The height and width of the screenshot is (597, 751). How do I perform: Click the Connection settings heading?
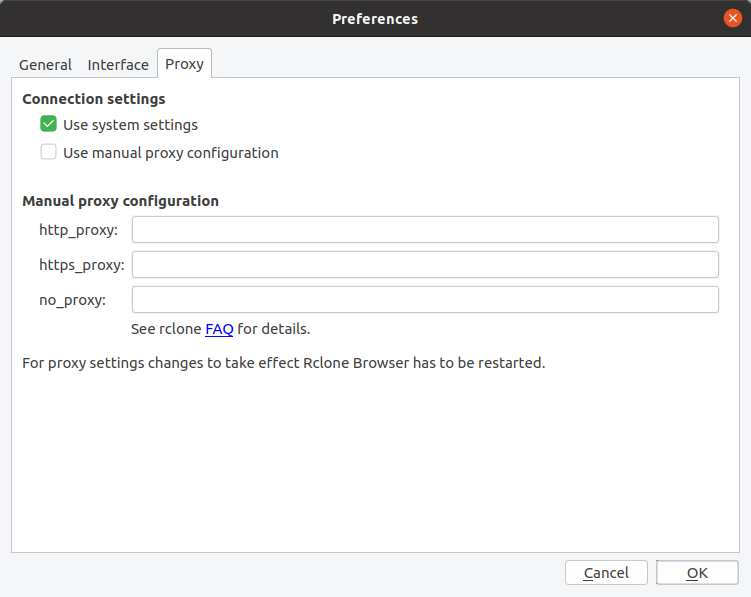coord(94,99)
